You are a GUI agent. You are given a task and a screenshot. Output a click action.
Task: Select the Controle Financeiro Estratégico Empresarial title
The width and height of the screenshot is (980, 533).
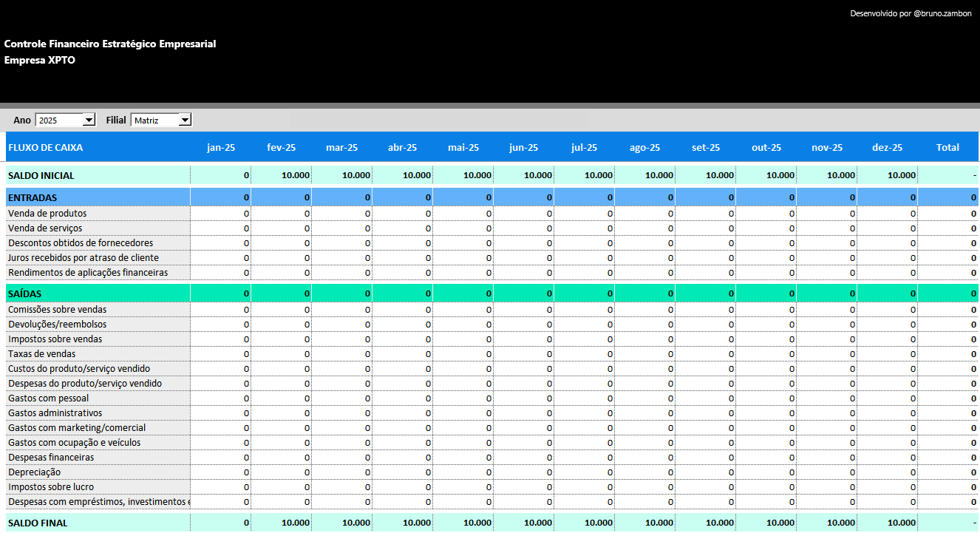pyautogui.click(x=110, y=44)
